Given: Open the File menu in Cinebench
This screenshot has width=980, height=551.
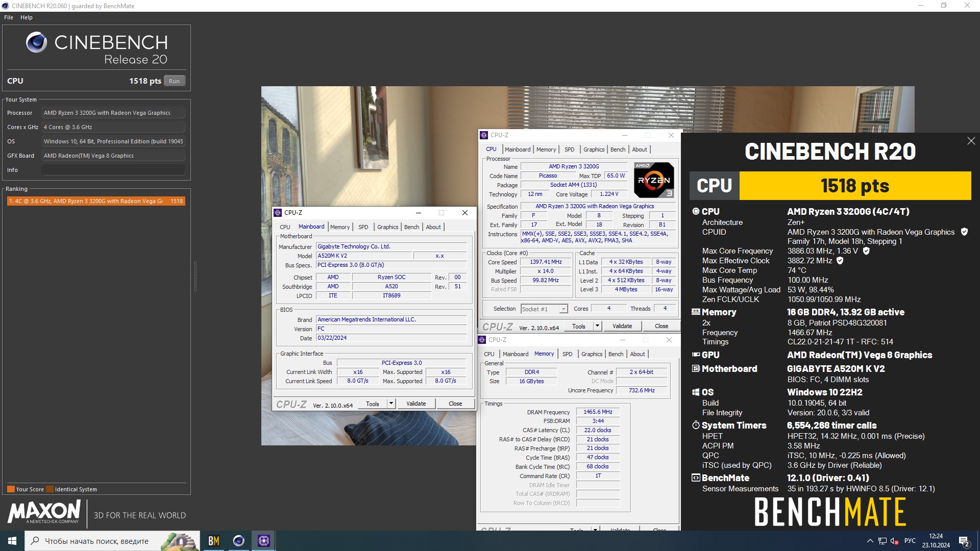Looking at the screenshot, I should (x=9, y=17).
